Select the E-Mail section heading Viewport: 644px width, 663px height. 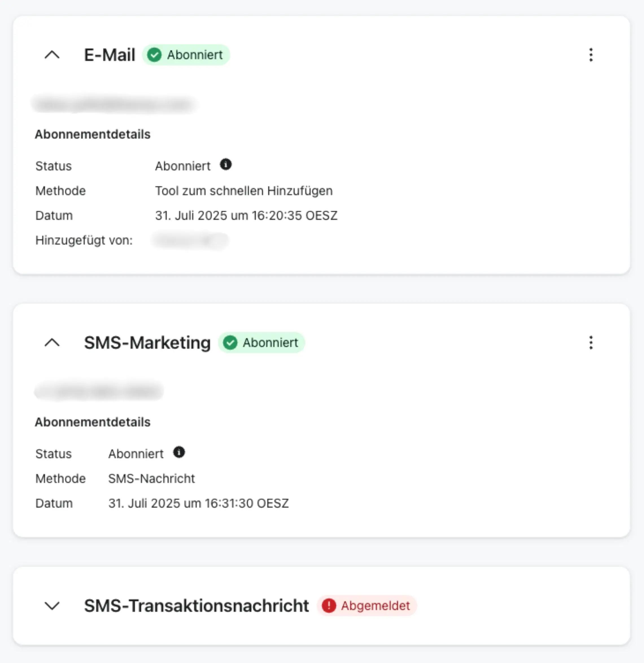(x=110, y=55)
